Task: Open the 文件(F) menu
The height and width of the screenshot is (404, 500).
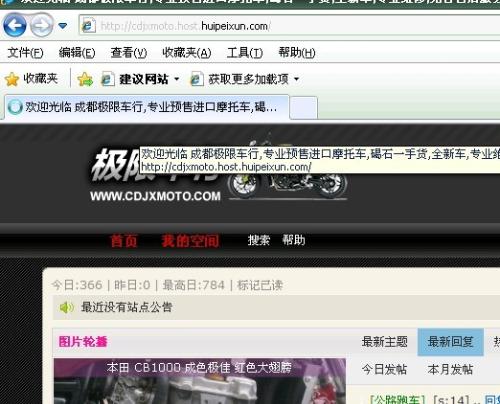Action: 25,53
